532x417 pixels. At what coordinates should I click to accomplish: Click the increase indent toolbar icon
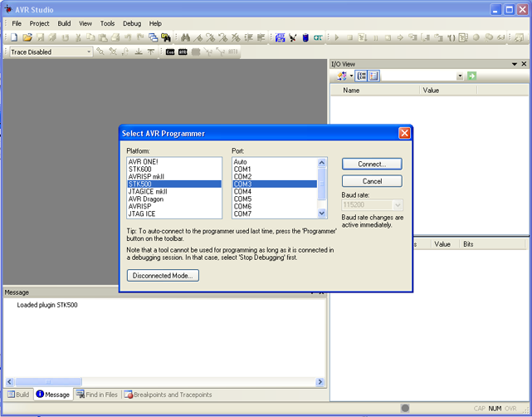(x=248, y=37)
